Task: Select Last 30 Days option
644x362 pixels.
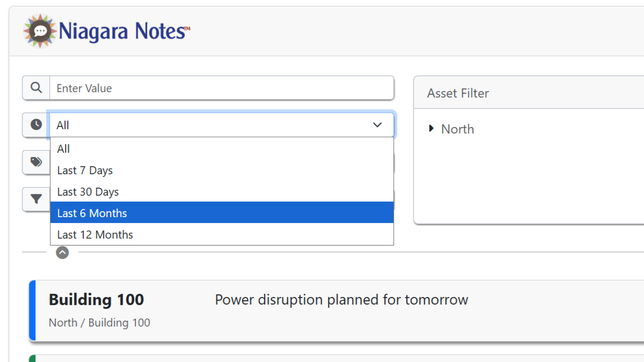Action: [88, 192]
